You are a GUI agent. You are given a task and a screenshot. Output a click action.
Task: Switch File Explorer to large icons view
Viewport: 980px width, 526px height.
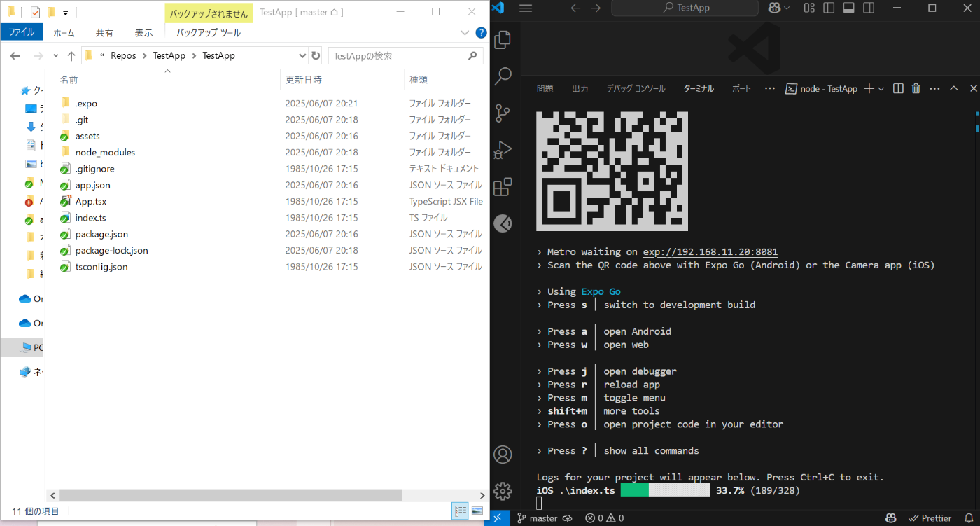point(477,511)
